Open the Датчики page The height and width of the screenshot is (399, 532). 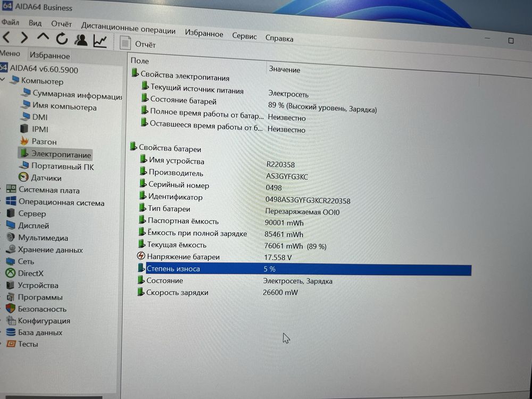(40, 178)
